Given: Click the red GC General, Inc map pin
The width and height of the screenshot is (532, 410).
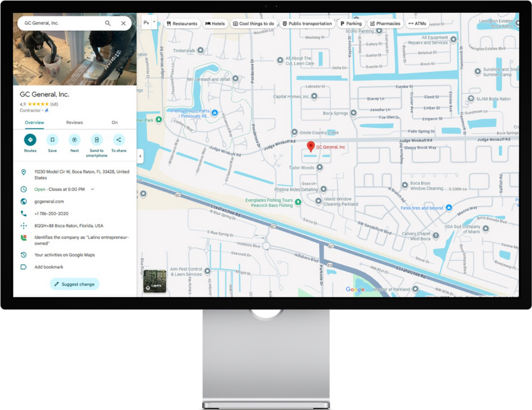Looking at the screenshot, I should point(311,146).
